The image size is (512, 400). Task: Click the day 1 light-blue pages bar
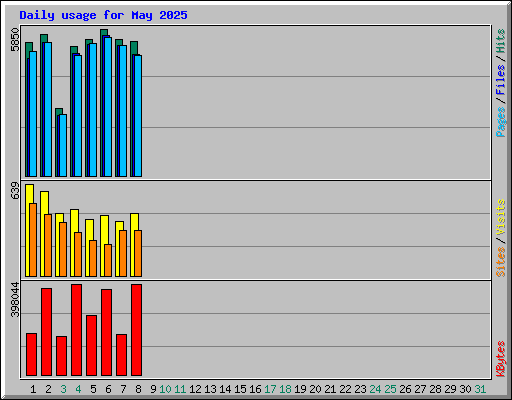33,114
